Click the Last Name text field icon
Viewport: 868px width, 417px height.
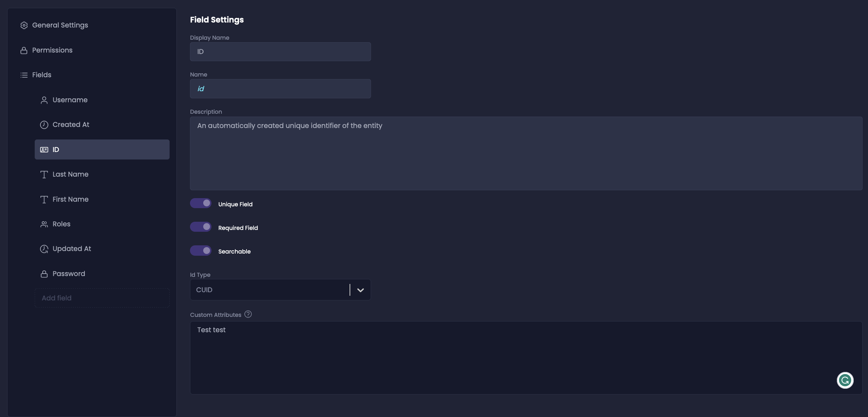click(x=44, y=174)
